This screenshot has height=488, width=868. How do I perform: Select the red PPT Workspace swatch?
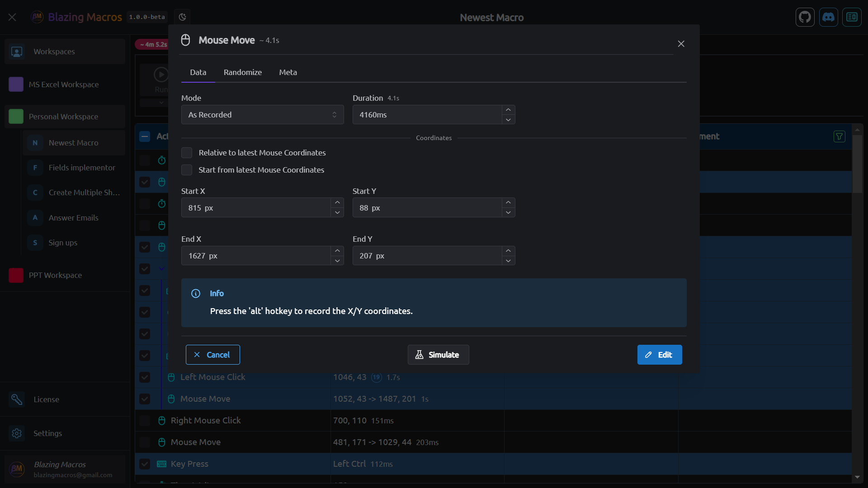coord(16,275)
